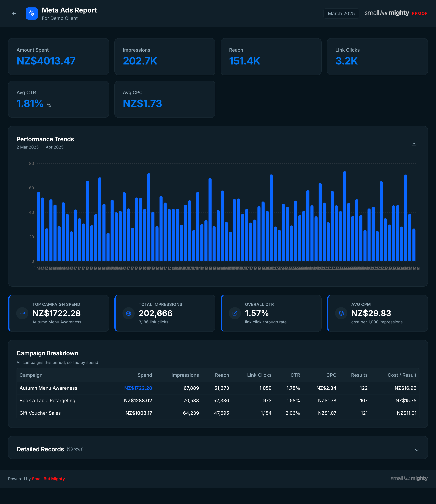
Task: Click the 64,239 impressions cell
Action: pos(191,413)
